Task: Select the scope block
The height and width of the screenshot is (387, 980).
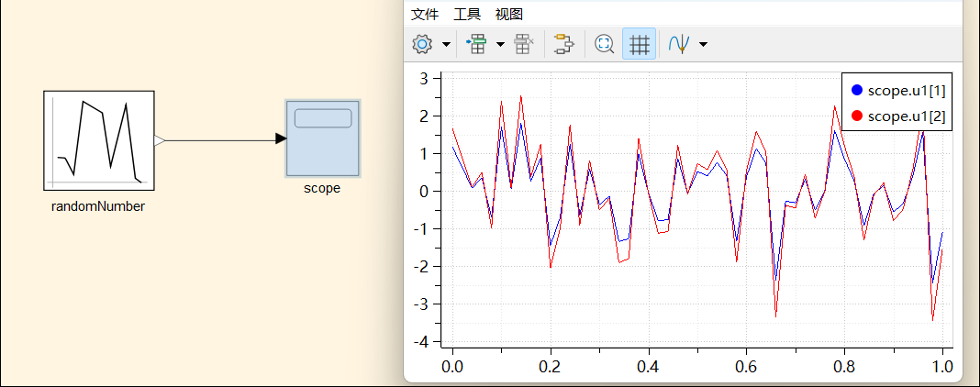Action: (322, 138)
